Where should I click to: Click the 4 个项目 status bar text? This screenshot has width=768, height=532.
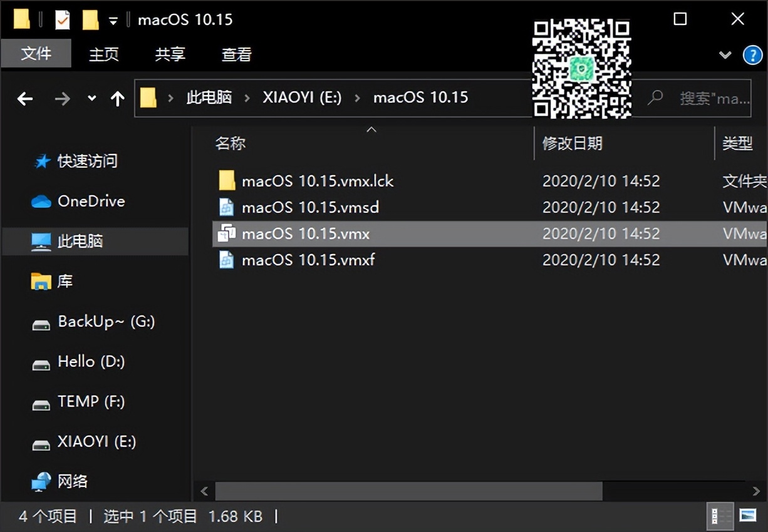pos(48,516)
